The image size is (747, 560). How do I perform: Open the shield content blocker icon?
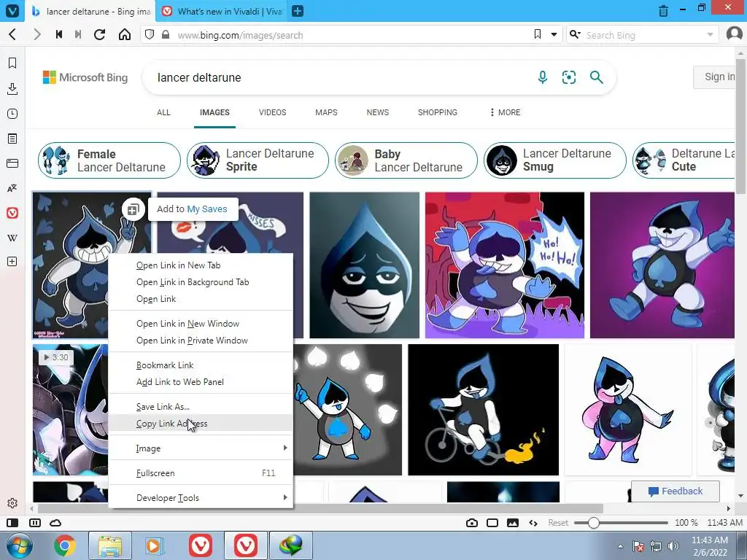coord(150,34)
